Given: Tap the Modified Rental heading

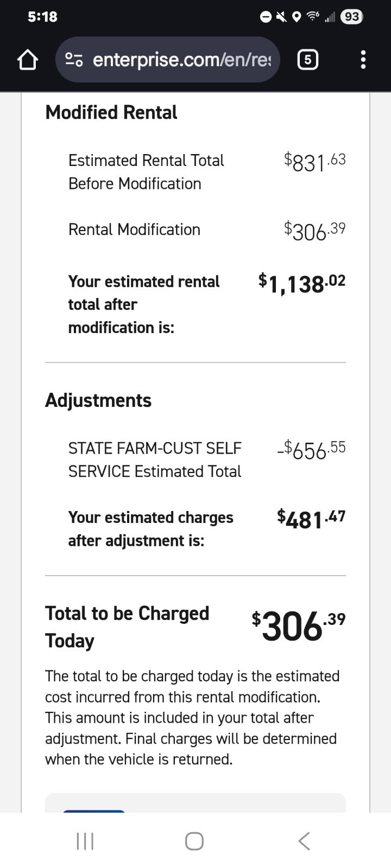Looking at the screenshot, I should coord(111,112).
